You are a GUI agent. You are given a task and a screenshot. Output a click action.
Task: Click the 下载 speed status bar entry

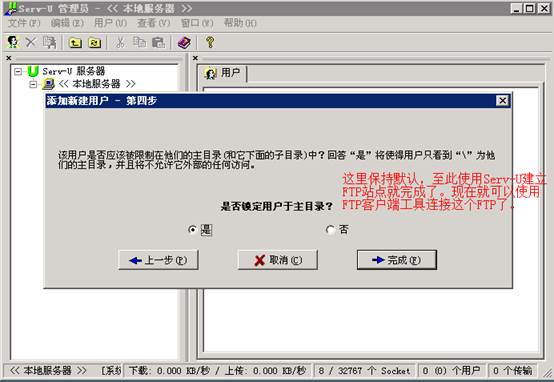pyautogui.click(x=217, y=371)
